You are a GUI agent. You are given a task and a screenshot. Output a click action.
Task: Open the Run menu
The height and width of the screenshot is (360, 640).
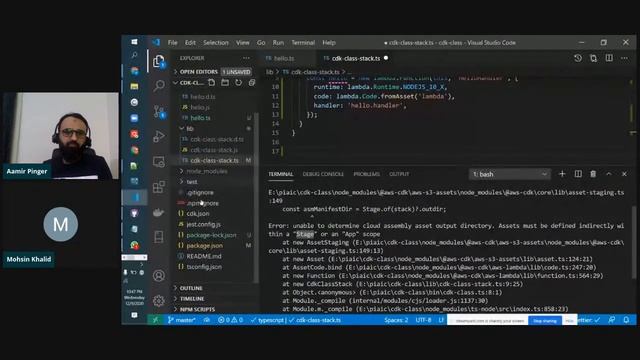coord(278,42)
